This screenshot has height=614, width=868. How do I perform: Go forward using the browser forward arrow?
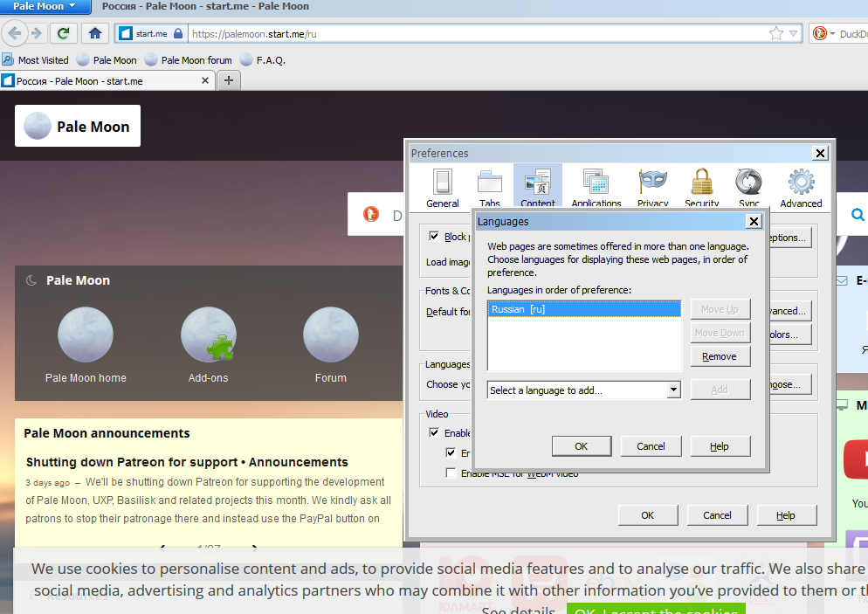pos(37,33)
